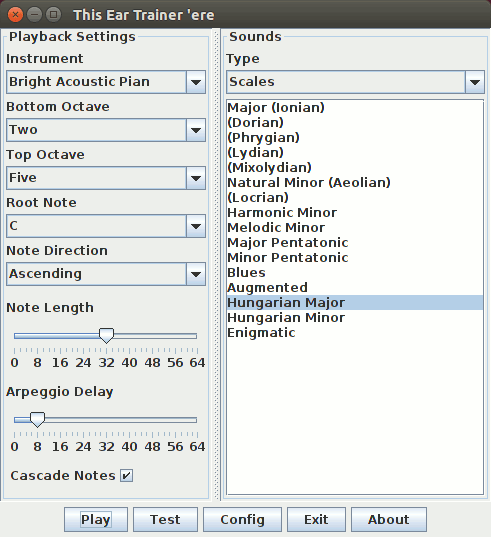The height and width of the screenshot is (537, 491).
Task: Expand the Root Note selector
Action: 106,226
